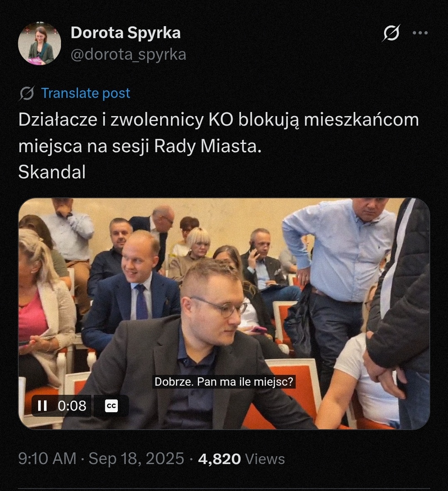Screen dimensions: 448x491
Task: Click text line miejsca na sesji Rady Miasta
Action: click(x=140, y=146)
